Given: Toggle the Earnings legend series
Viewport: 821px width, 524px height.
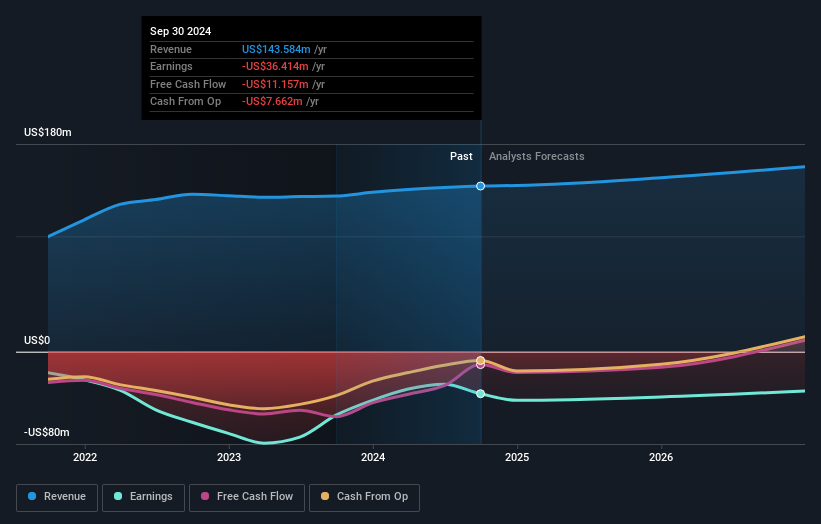Looking at the screenshot, I should (143, 497).
